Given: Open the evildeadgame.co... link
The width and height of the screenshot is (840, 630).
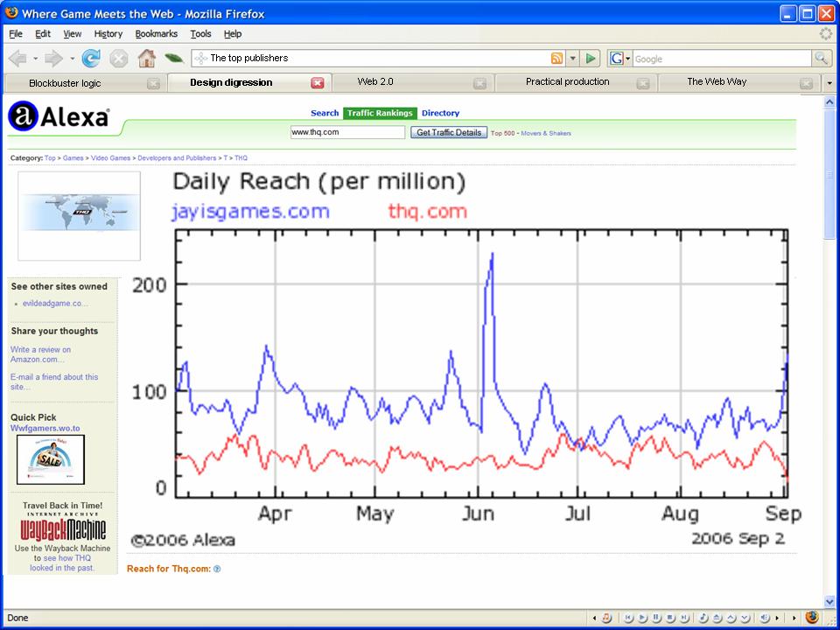Looking at the screenshot, I should point(55,304).
